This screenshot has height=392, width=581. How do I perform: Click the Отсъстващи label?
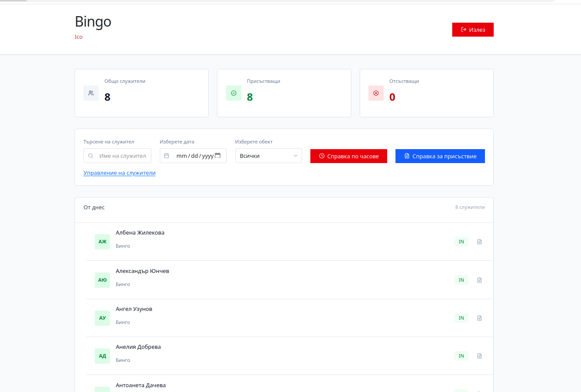pyautogui.click(x=404, y=81)
